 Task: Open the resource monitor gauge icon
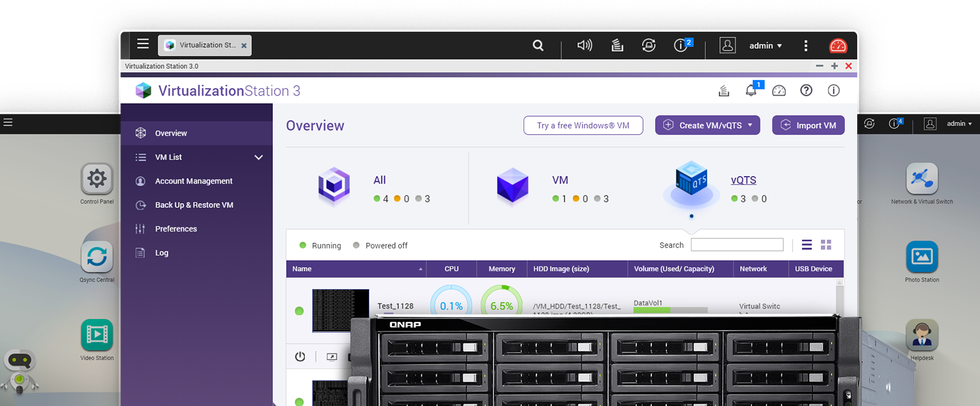[x=779, y=91]
